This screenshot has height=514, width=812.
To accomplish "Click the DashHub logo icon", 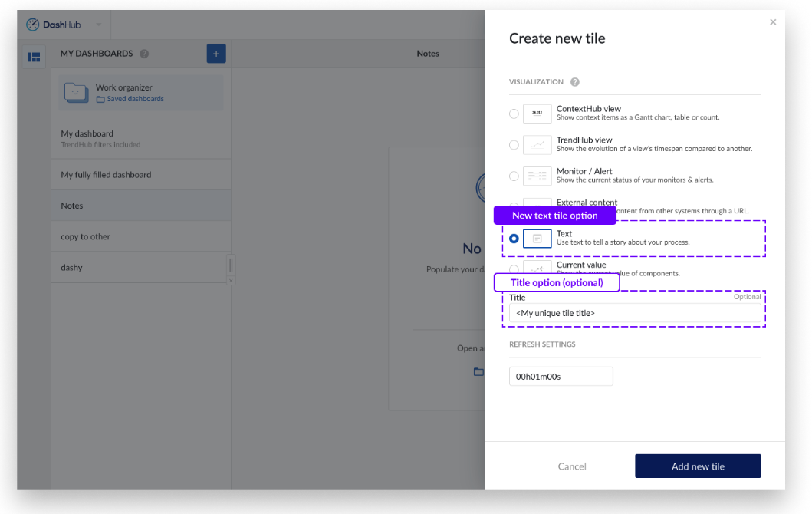I will tap(32, 25).
